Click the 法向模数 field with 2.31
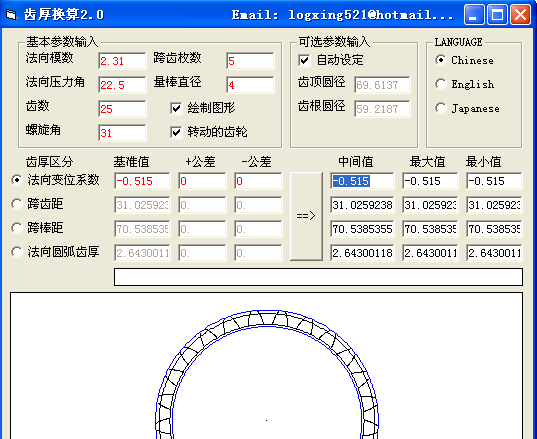This screenshot has height=439, width=537. point(122,61)
